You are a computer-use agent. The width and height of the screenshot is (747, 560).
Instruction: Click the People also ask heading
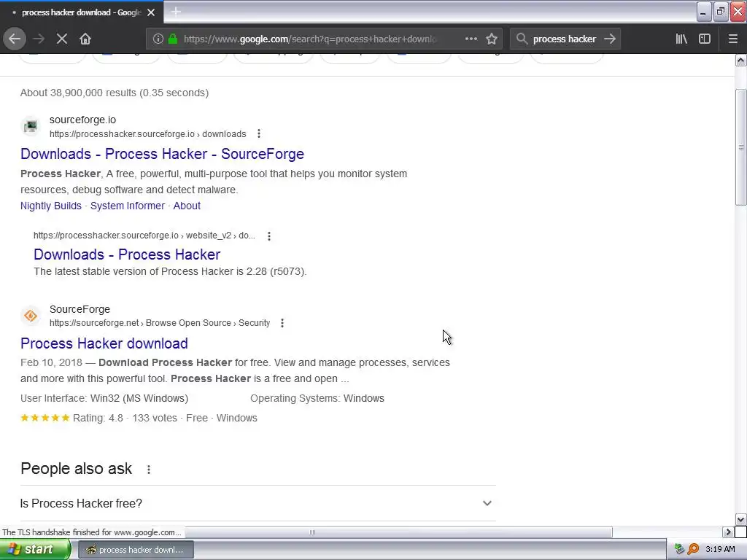click(76, 469)
